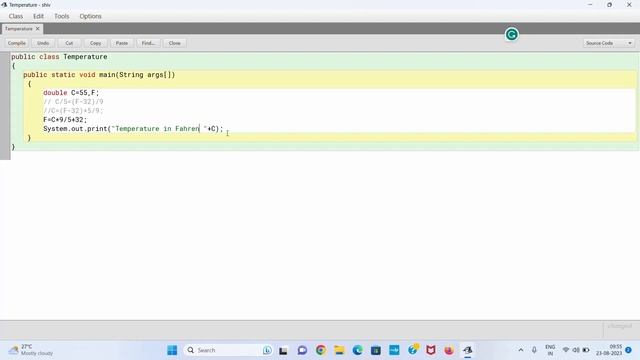Viewport: 640px width, 360px height.
Task: Click the Undo toolbar button
Action: 43,43
